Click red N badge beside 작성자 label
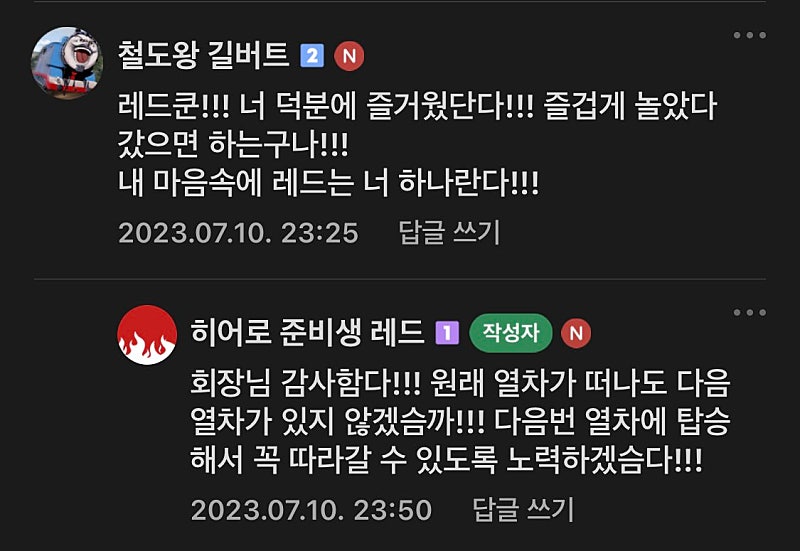Viewport: 800px width, 551px height. point(576,333)
